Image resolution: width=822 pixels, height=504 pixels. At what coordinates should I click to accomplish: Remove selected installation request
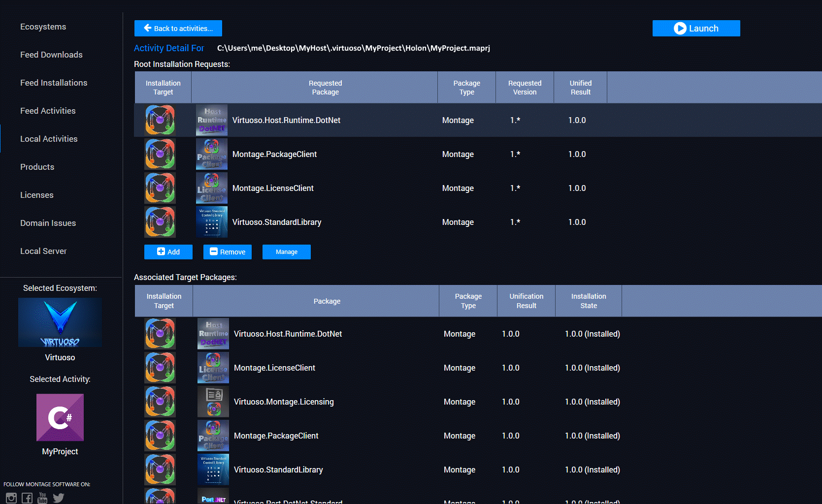tap(228, 252)
